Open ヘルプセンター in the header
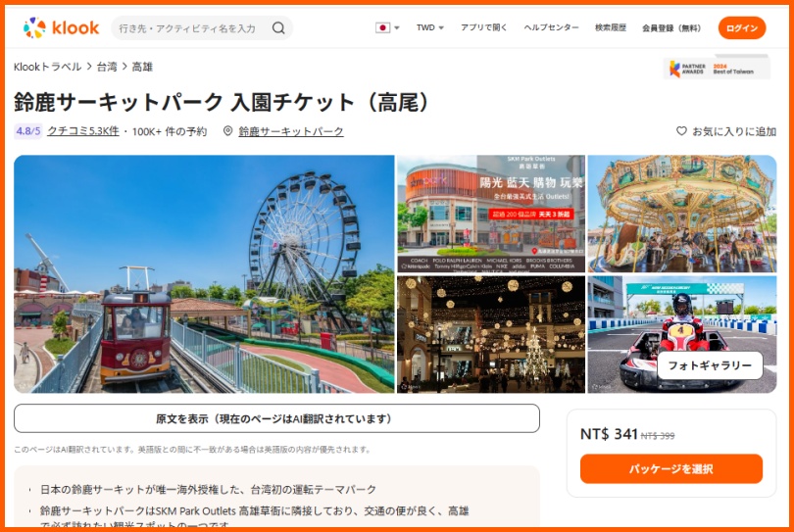794x532 pixels. click(551, 27)
